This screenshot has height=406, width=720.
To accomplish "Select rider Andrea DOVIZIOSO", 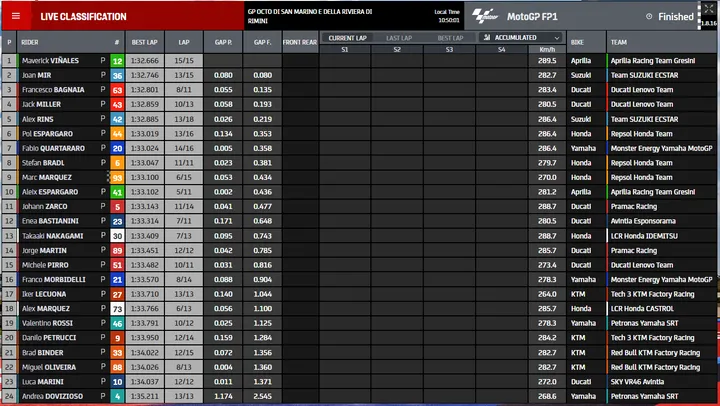I will pyautogui.click(x=52, y=396).
